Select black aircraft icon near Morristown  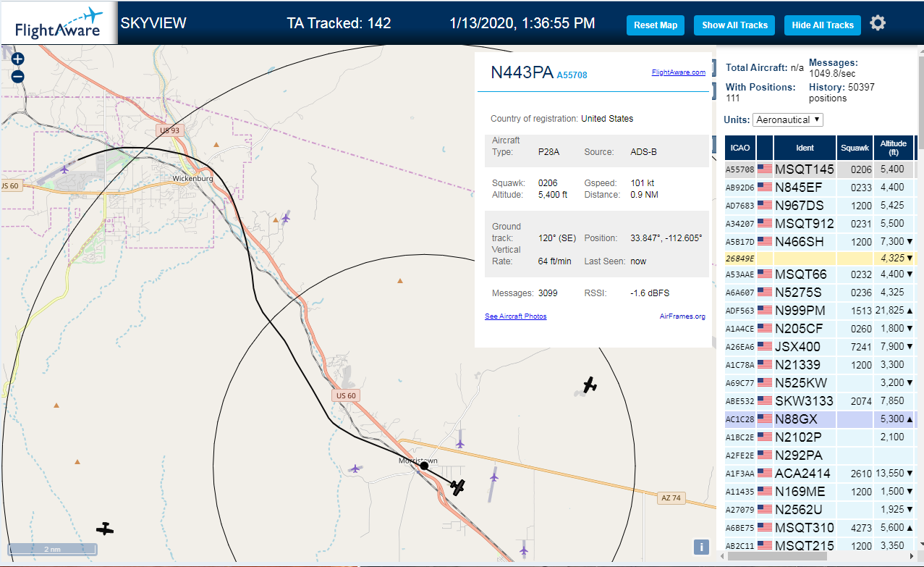457,487
